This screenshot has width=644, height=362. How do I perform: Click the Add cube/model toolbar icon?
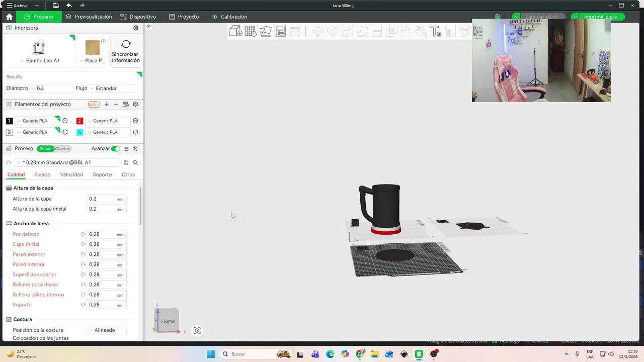click(x=235, y=32)
